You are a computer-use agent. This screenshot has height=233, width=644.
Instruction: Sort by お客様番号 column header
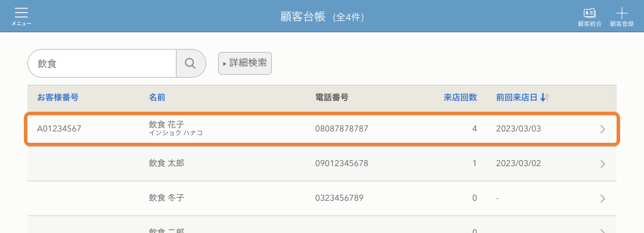57,97
